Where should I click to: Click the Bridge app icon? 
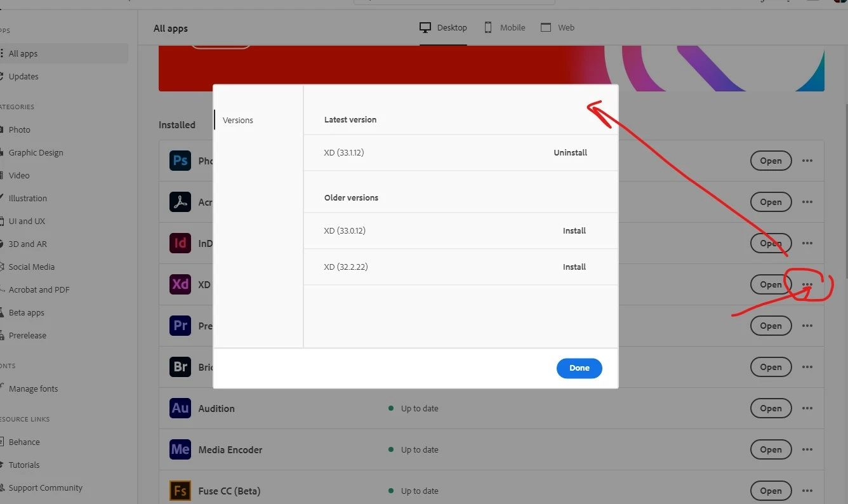(180, 367)
